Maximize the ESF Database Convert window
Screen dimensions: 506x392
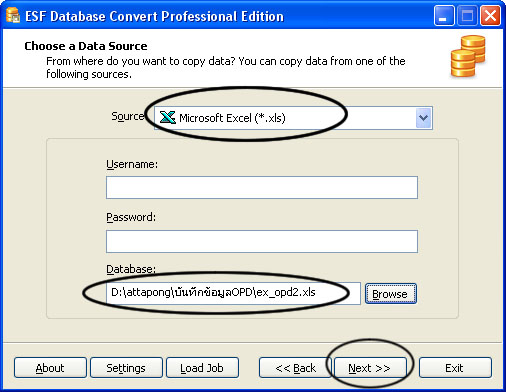pyautogui.click(x=467, y=16)
